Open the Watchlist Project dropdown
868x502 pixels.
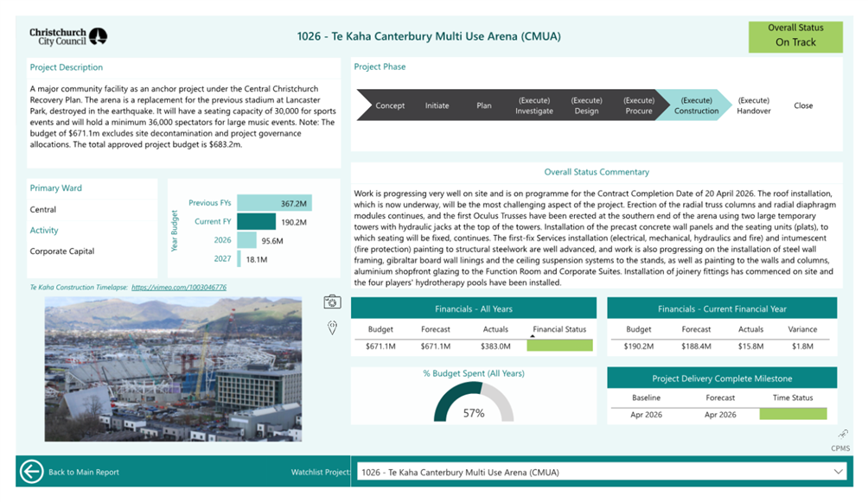tap(602, 472)
